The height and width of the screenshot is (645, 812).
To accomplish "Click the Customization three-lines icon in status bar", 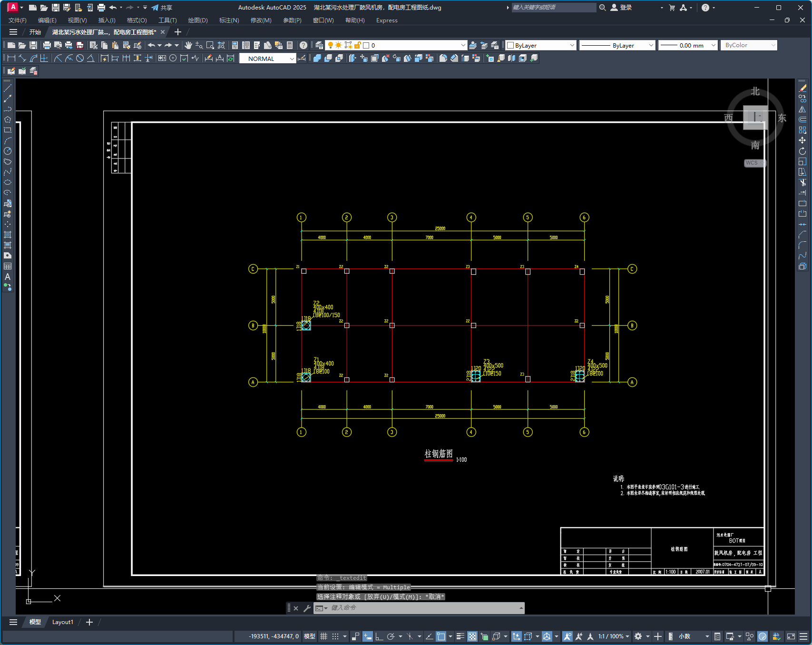I will click(803, 636).
